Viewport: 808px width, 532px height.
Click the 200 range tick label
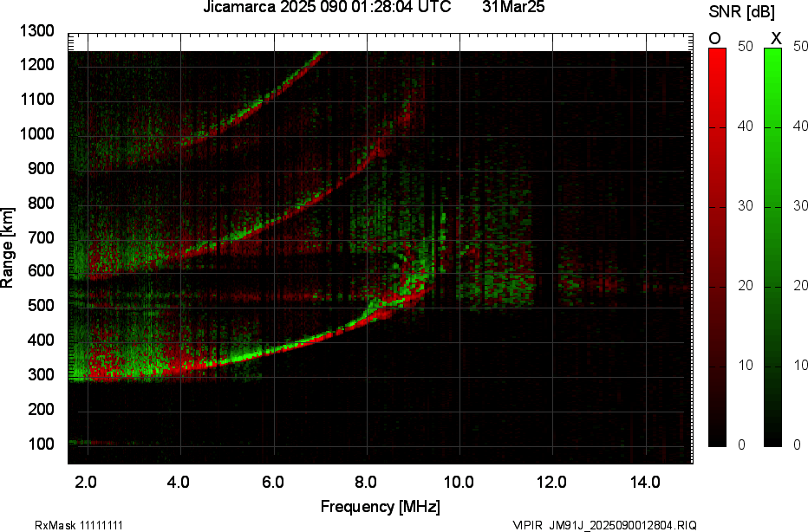tap(41, 409)
